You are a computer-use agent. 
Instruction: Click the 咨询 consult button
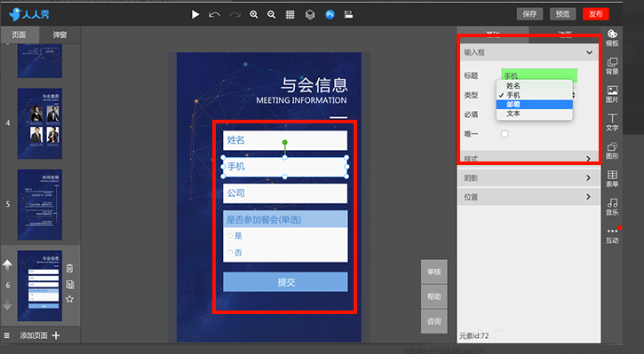pos(434,321)
